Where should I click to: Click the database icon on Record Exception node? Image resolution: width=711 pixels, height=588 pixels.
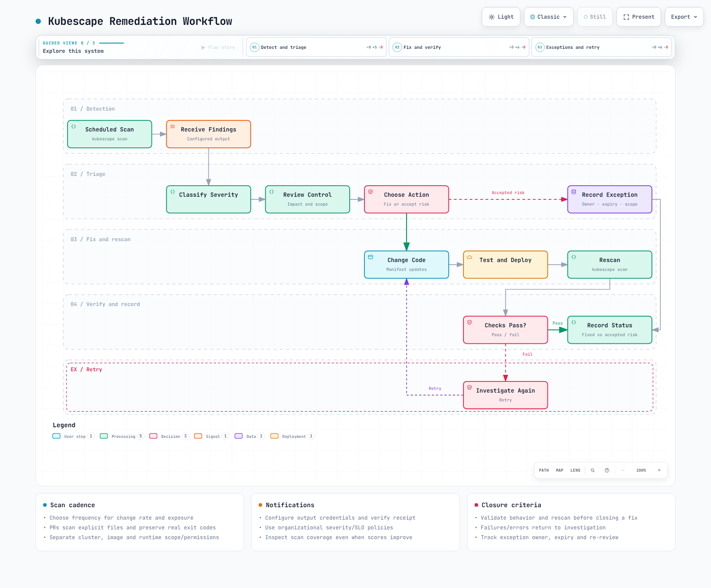tap(574, 192)
